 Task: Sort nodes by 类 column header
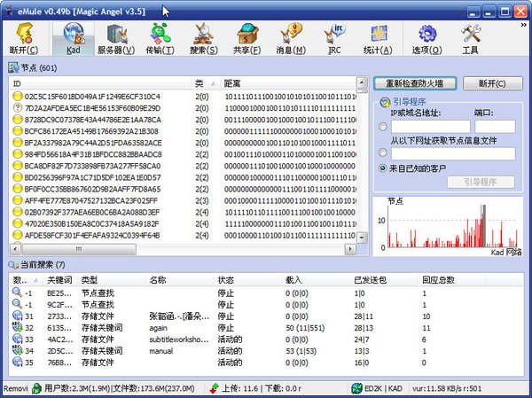(x=206, y=83)
